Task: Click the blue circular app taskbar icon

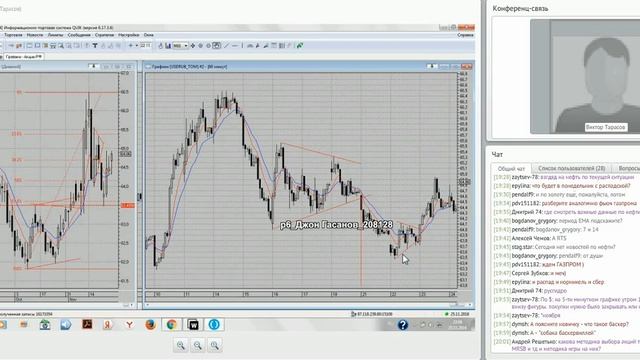Action: 214,324
